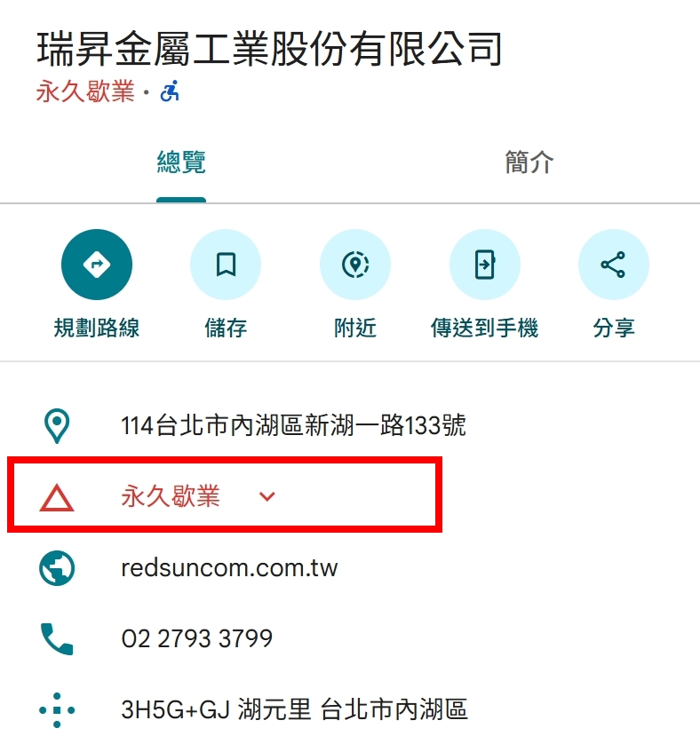Click the 儲存 bookmark icon

coord(226,265)
